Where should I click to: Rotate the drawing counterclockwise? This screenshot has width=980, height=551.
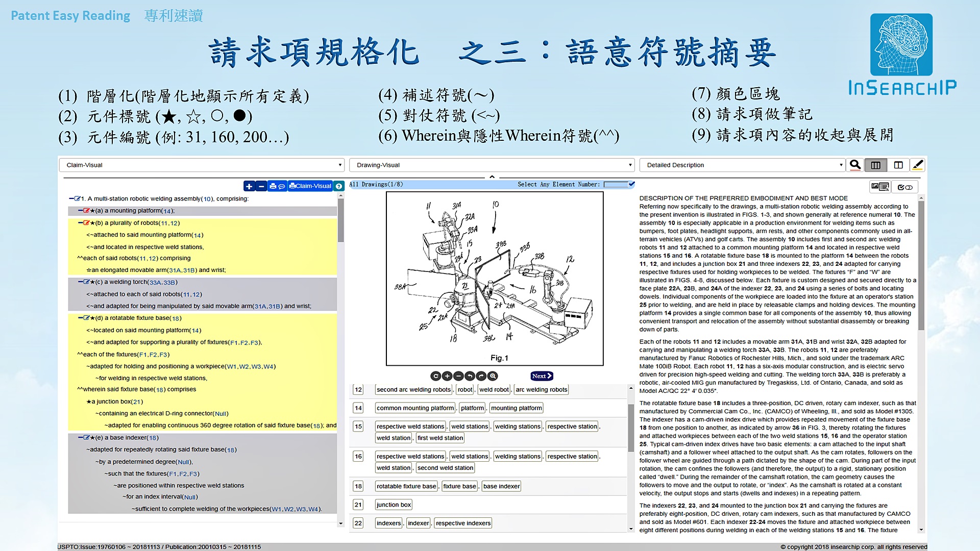pos(470,376)
